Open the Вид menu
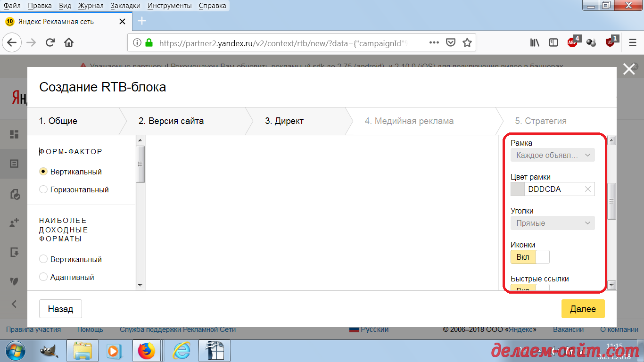This screenshot has width=644, height=362. coord(66,6)
